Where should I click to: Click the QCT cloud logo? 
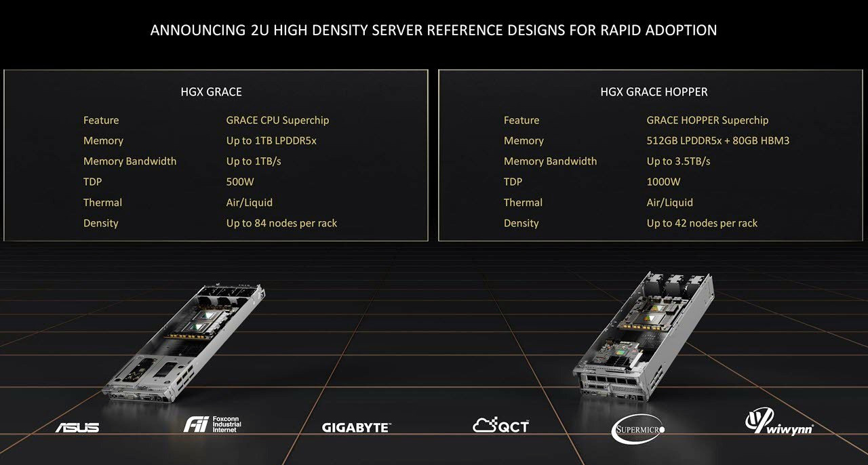(x=500, y=426)
